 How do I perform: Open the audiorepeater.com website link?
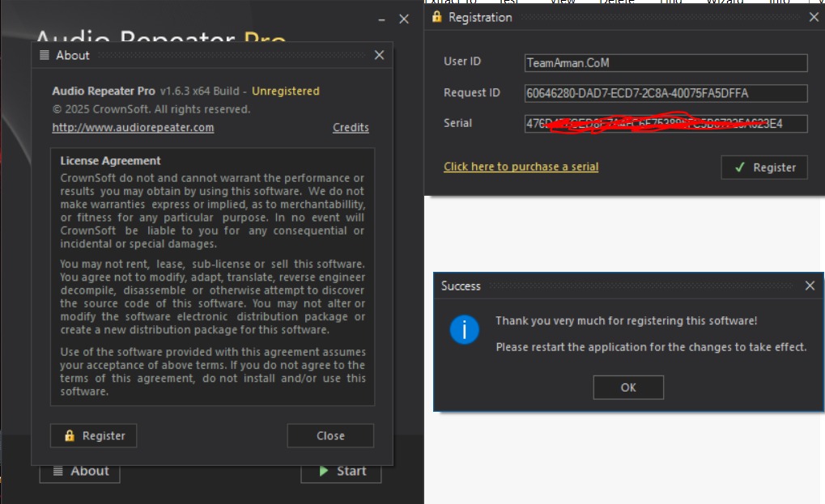coord(133,128)
